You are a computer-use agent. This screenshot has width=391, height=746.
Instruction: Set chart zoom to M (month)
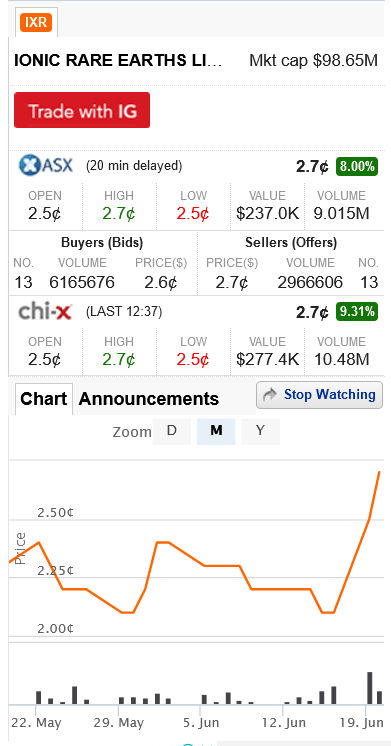tap(216, 431)
